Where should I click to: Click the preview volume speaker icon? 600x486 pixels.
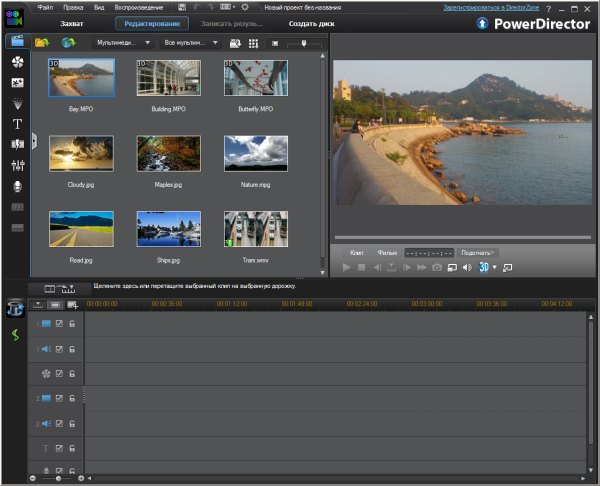coord(466,268)
